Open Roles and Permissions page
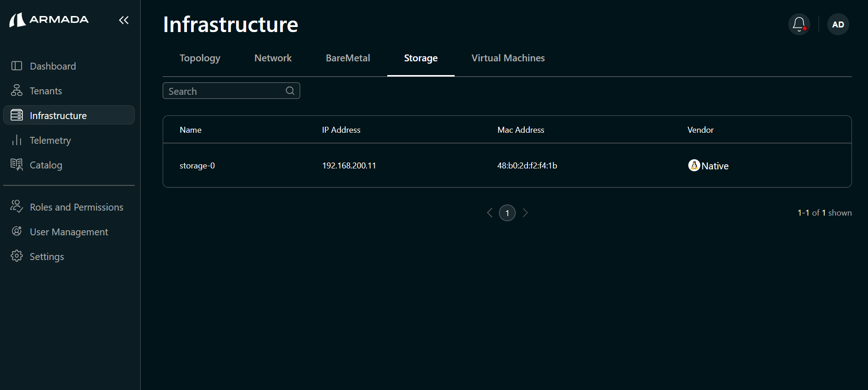 pyautogui.click(x=69, y=207)
